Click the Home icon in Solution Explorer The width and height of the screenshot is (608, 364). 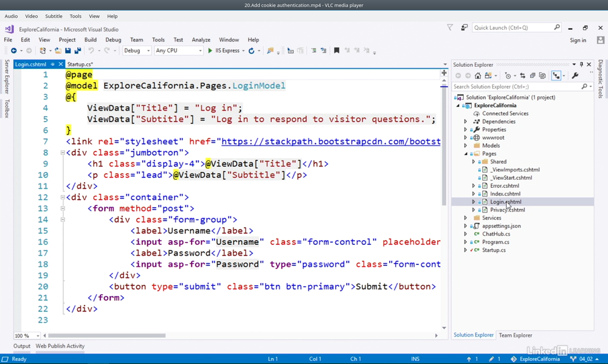coord(478,75)
